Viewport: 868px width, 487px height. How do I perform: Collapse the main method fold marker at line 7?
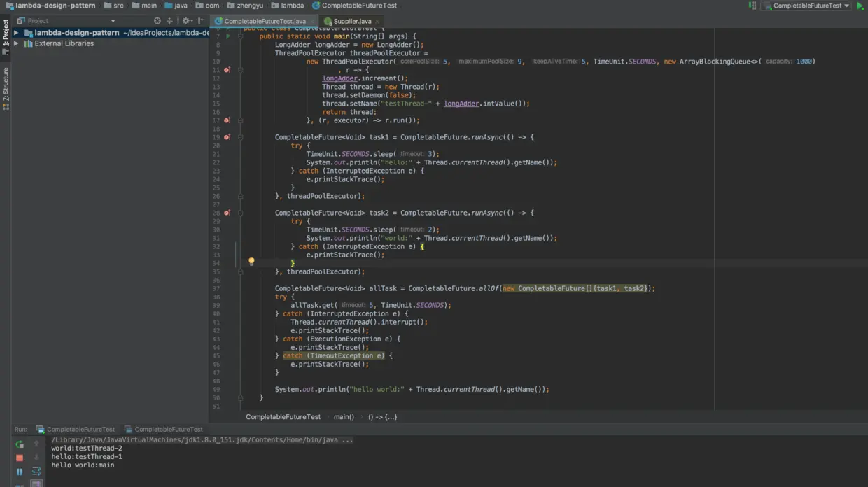coord(239,36)
